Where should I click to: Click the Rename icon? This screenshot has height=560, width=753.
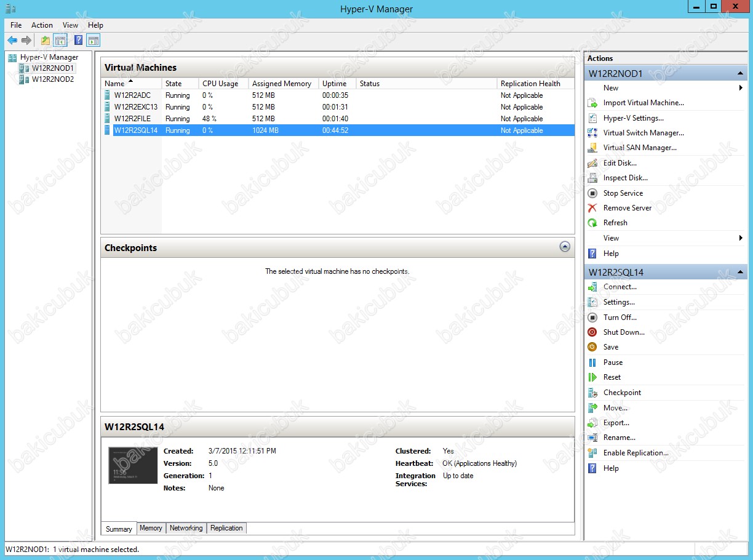[592, 438]
